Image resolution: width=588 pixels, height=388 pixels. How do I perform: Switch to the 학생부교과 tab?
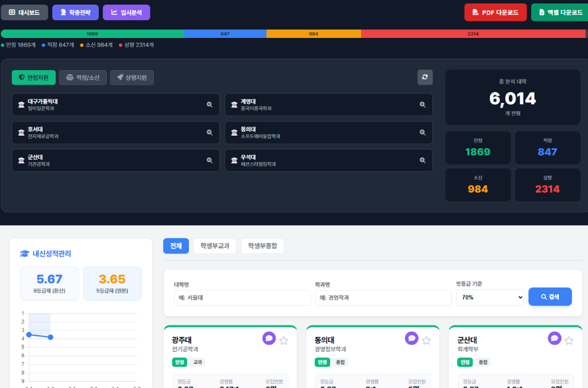[x=215, y=246]
